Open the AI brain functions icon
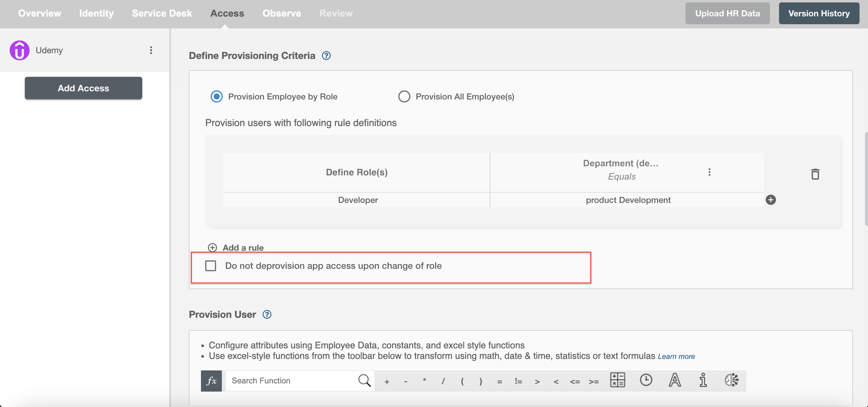 click(x=732, y=380)
